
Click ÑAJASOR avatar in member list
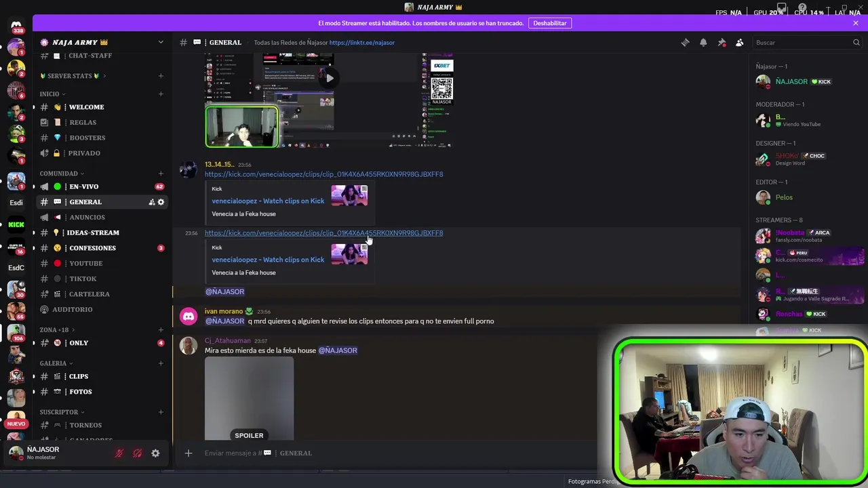point(763,81)
